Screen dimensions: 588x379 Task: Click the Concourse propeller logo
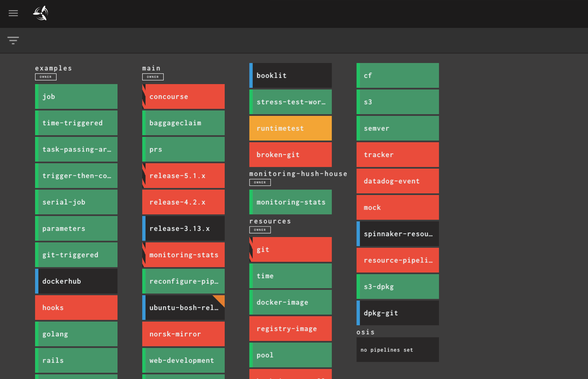point(40,13)
